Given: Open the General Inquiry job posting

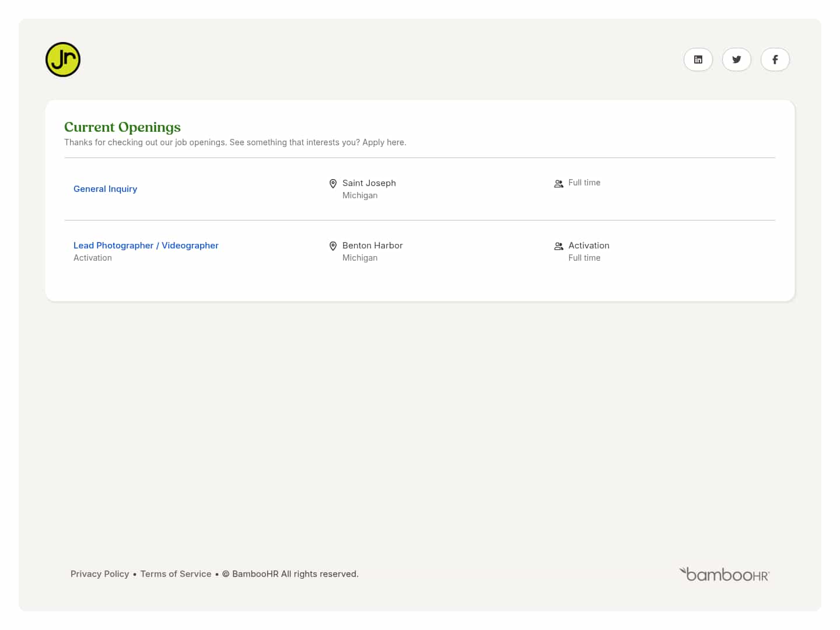Looking at the screenshot, I should [x=105, y=189].
